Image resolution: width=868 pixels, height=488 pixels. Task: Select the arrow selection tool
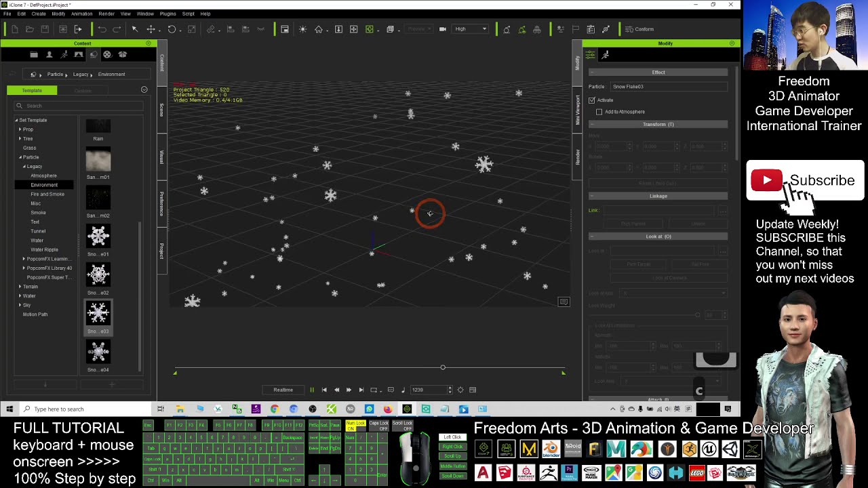[x=135, y=29]
